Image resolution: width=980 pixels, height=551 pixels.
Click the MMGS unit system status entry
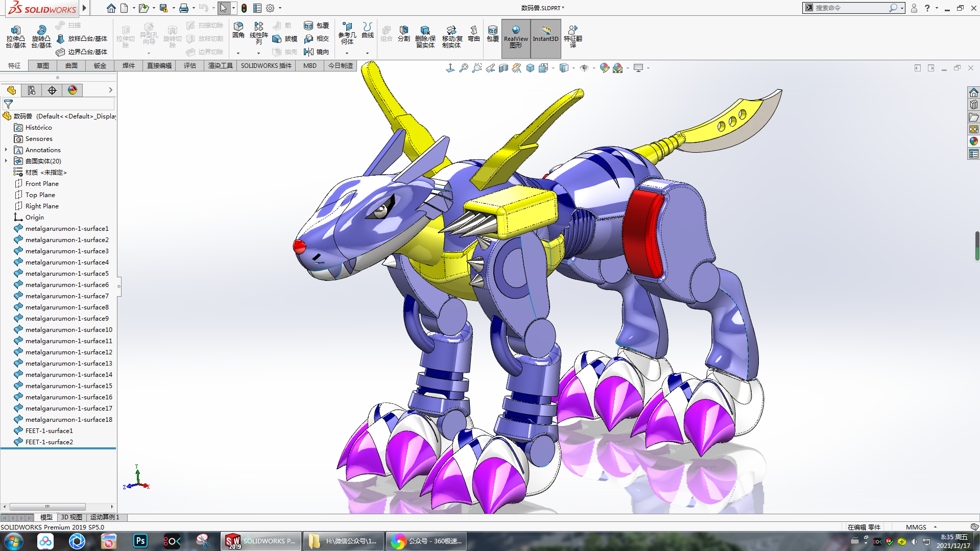916,527
